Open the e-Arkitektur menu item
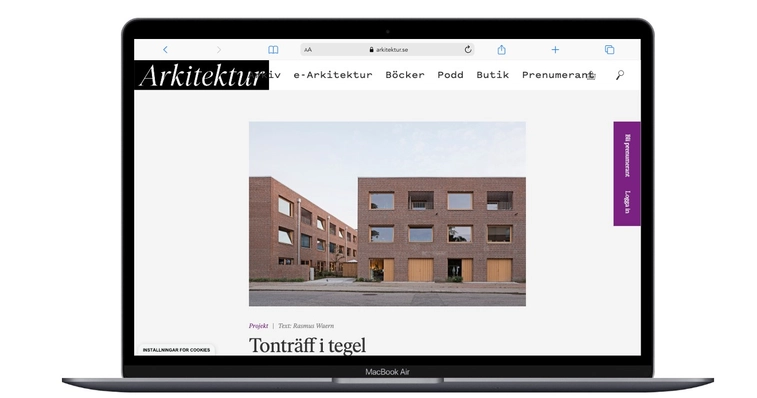Image resolution: width=757 pixels, height=398 pixels. coord(333,75)
